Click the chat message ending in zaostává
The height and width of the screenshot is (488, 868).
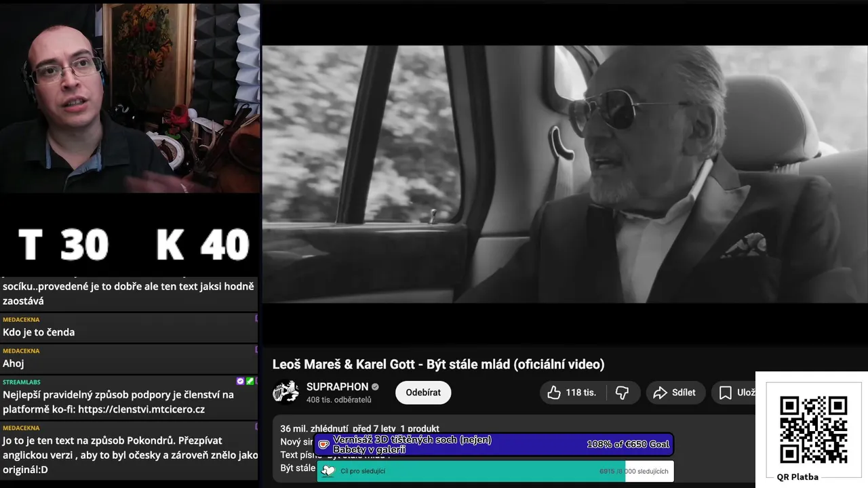tap(130, 293)
